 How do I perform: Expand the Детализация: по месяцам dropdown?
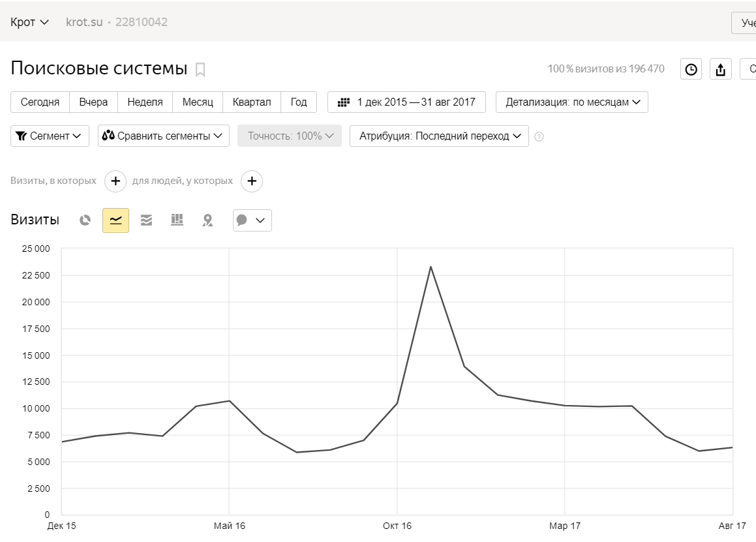coord(572,102)
